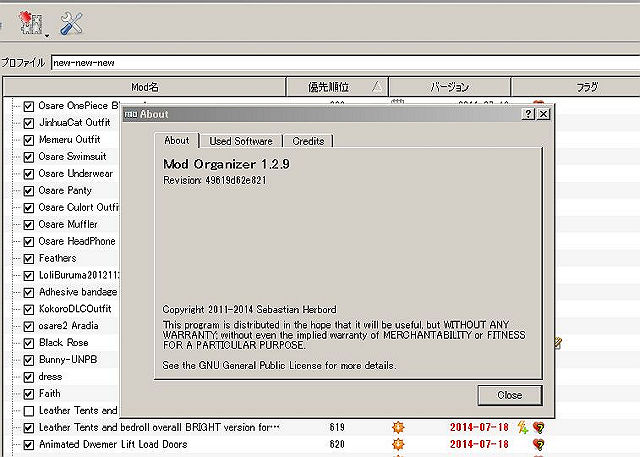The image size is (640, 457).
Task: Select the Osare Swimsuit mod name
Action: 72,157
